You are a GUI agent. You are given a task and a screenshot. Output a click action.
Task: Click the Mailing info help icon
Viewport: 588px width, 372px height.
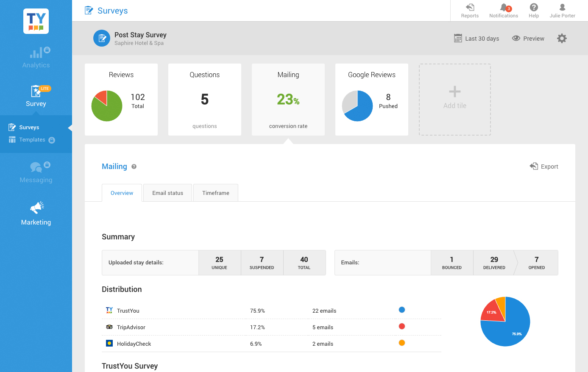(134, 167)
